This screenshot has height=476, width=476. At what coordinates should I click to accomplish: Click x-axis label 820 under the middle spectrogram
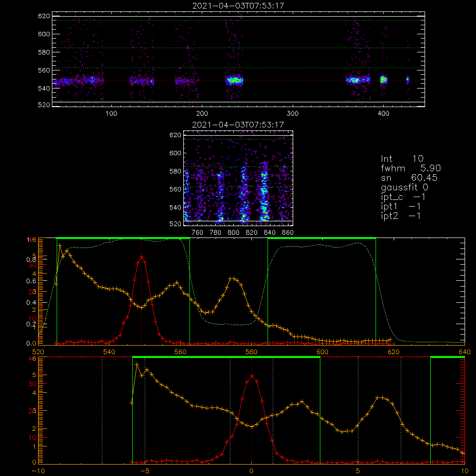[252, 233]
